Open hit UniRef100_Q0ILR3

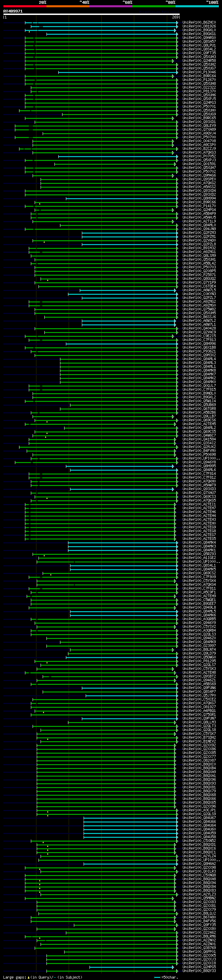199,871
